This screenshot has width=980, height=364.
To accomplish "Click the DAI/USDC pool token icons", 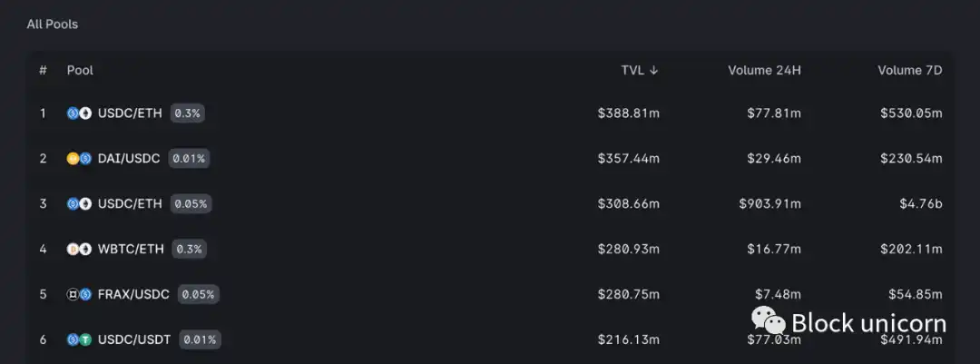I will point(79,158).
